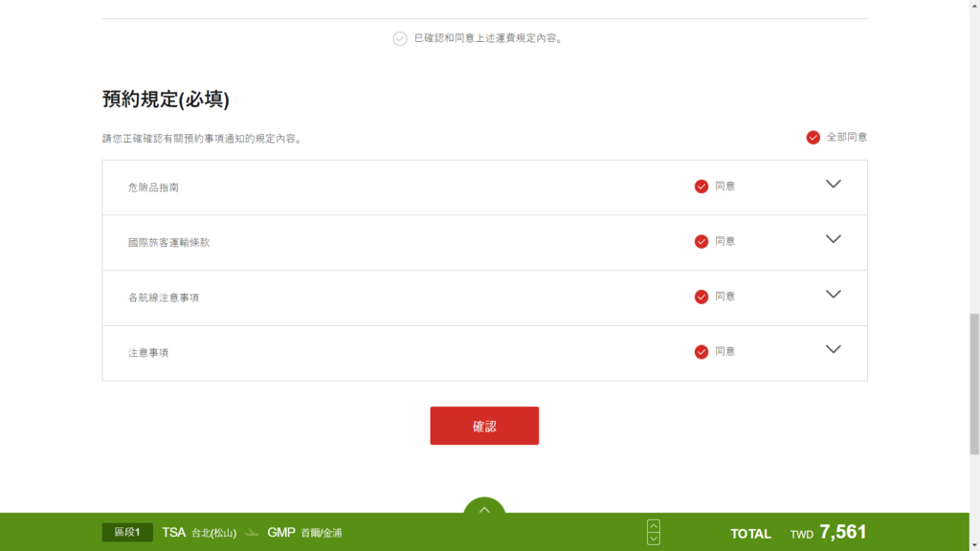Check the fare rules agreement checkbox 已確認和同意上述運費規定內容
The image size is (980, 551).
[400, 38]
